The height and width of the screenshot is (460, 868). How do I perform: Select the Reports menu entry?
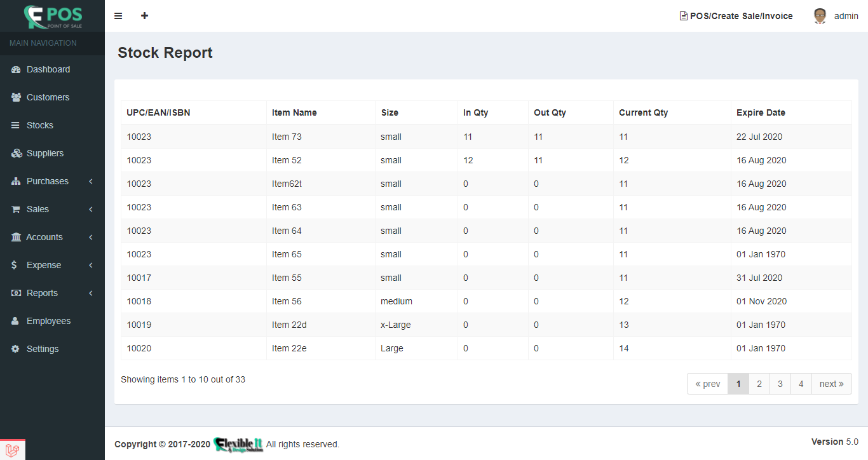[42, 293]
